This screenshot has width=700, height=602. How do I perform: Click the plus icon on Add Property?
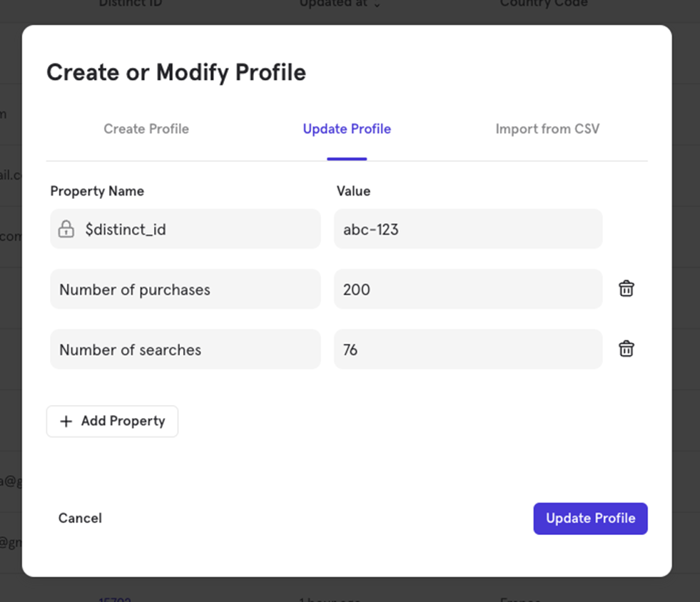(66, 422)
